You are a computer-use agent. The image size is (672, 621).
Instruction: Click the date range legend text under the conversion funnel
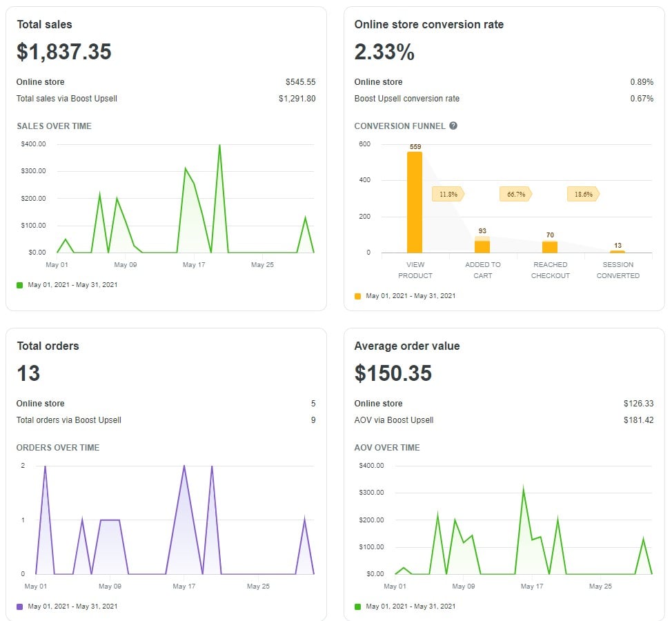[x=411, y=296]
